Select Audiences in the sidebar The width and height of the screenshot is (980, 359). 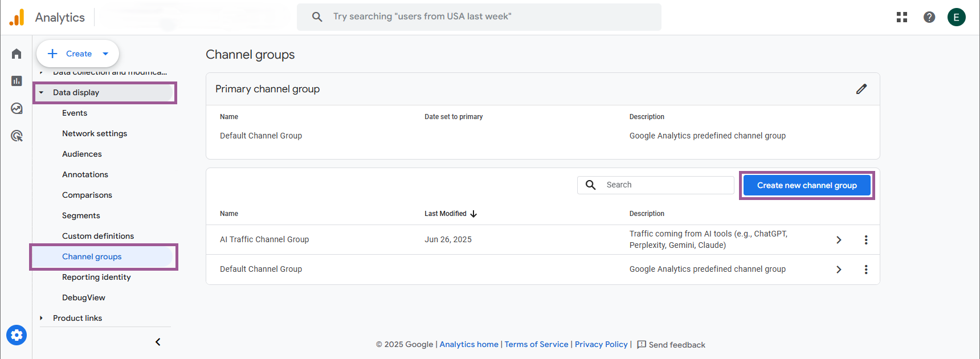coord(82,154)
